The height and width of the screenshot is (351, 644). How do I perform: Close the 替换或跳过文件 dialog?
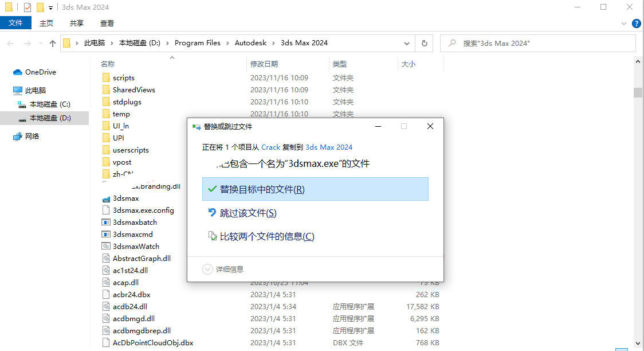coord(430,126)
